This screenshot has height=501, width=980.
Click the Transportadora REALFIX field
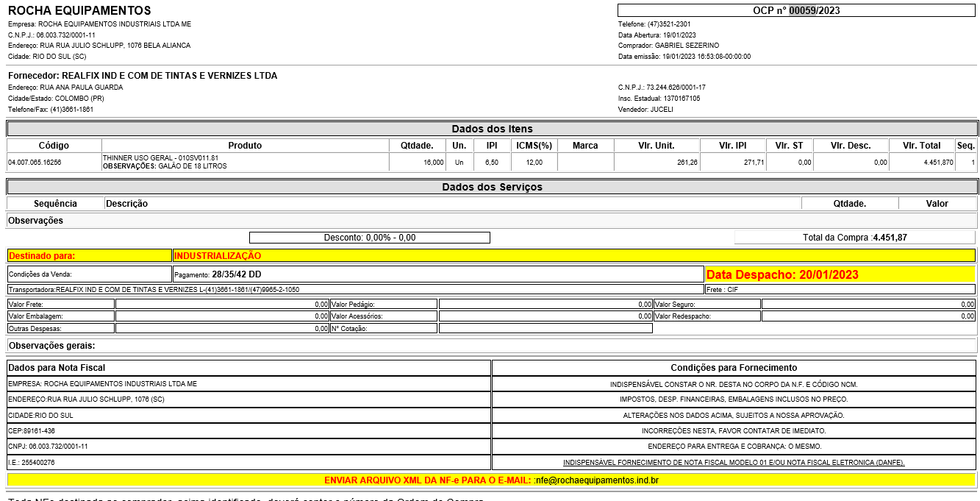(x=355, y=290)
